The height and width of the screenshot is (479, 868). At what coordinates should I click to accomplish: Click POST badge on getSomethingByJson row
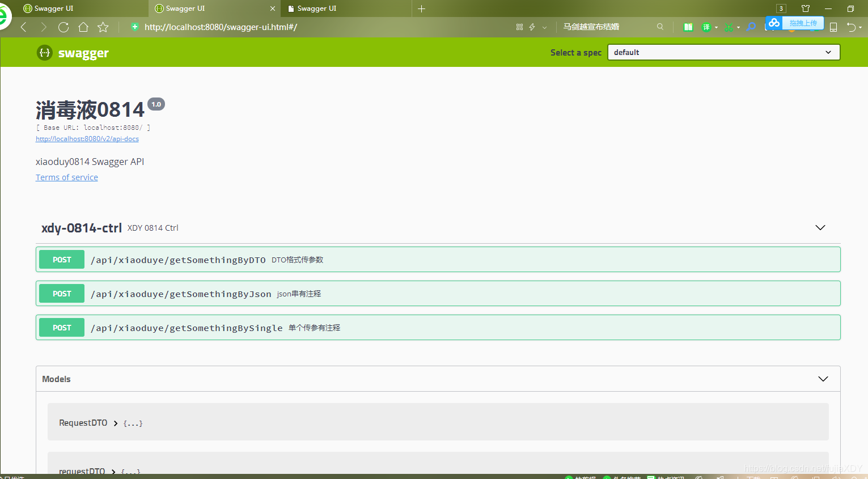pos(62,294)
